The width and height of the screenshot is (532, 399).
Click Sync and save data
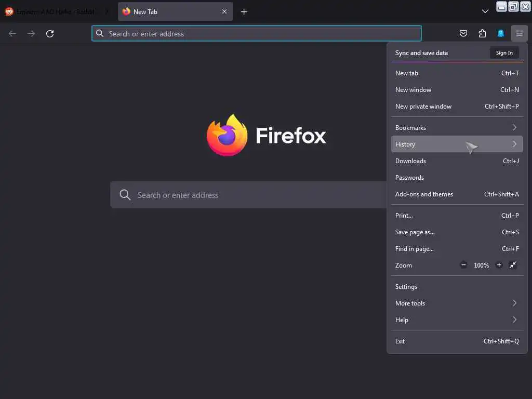pyautogui.click(x=421, y=53)
